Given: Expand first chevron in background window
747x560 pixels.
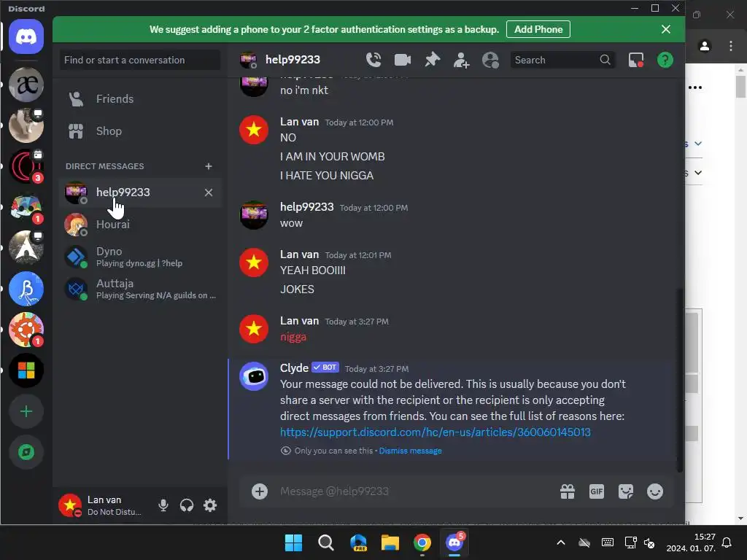Looking at the screenshot, I should click(x=698, y=144).
